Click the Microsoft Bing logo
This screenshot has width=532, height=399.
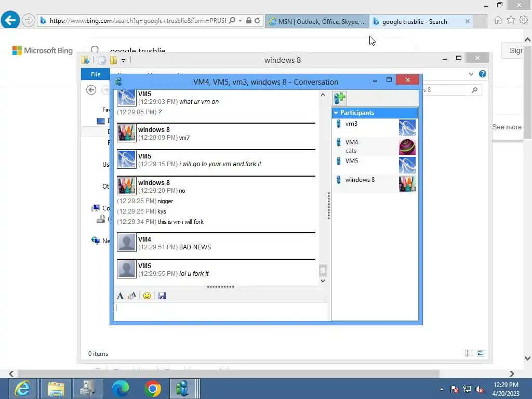43,50
